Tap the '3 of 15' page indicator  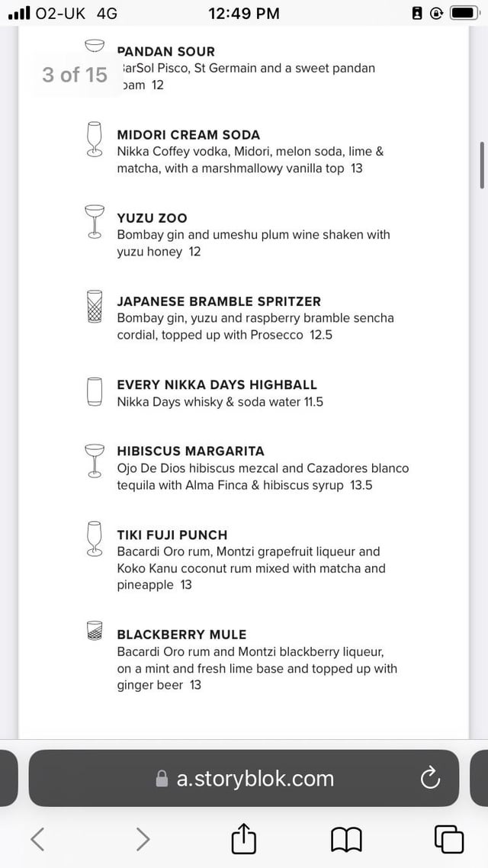click(74, 75)
